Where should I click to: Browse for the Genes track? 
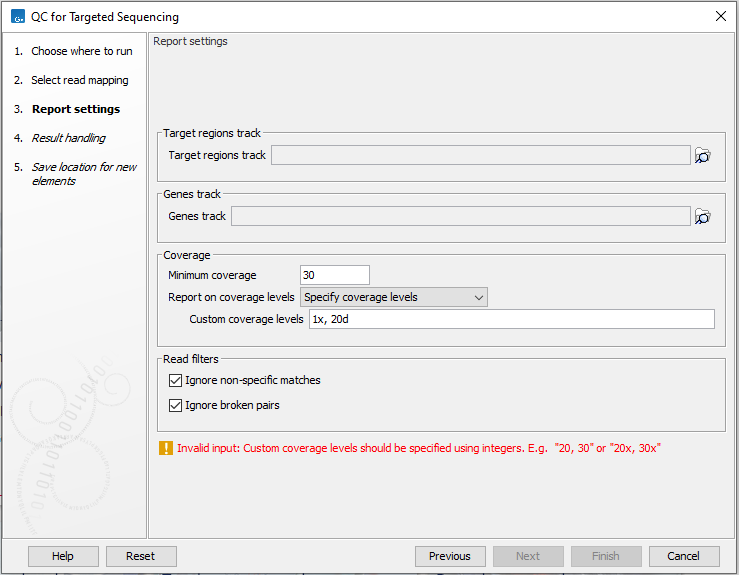[703, 217]
